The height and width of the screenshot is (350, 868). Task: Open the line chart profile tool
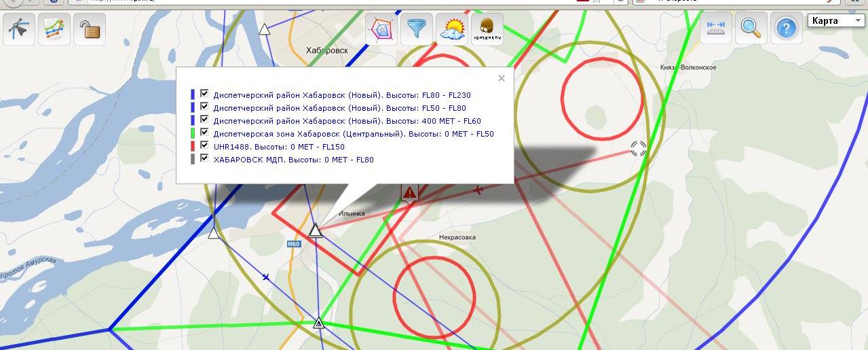click(54, 29)
